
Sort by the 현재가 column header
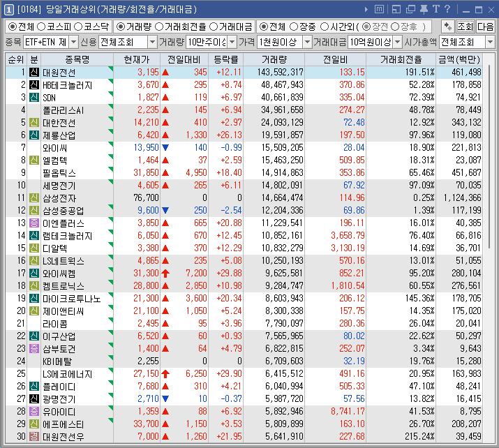click(137, 59)
